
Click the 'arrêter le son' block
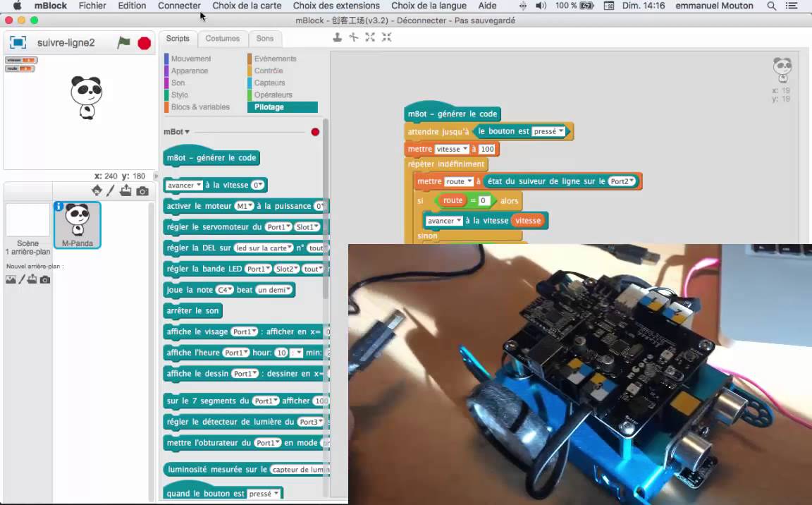click(x=192, y=311)
